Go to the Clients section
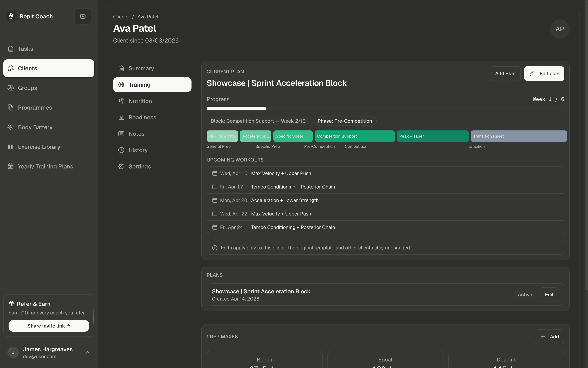This screenshot has width=588, height=368. [x=49, y=68]
